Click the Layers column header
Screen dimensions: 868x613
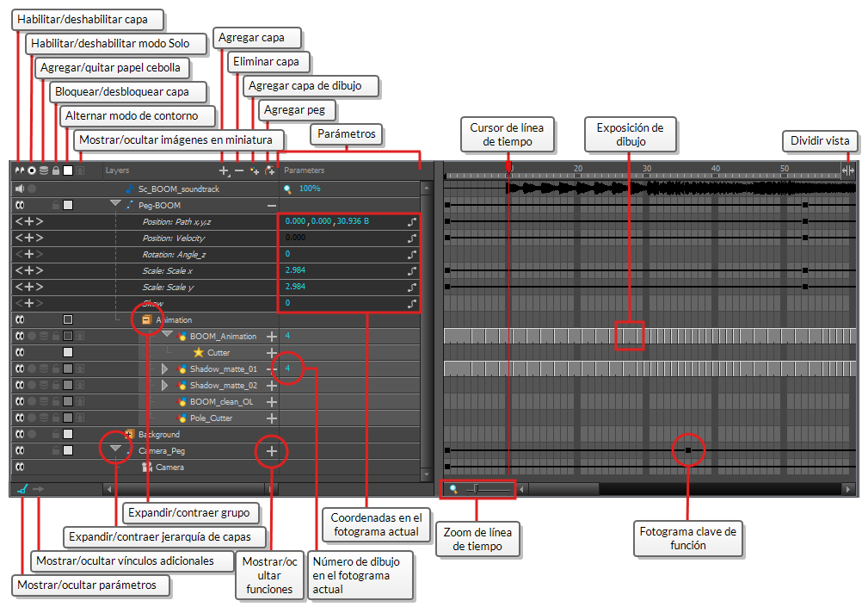point(117,170)
